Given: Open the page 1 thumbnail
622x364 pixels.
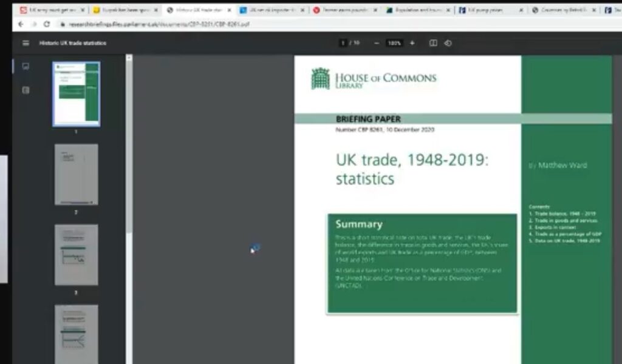Looking at the screenshot, I should [x=76, y=93].
